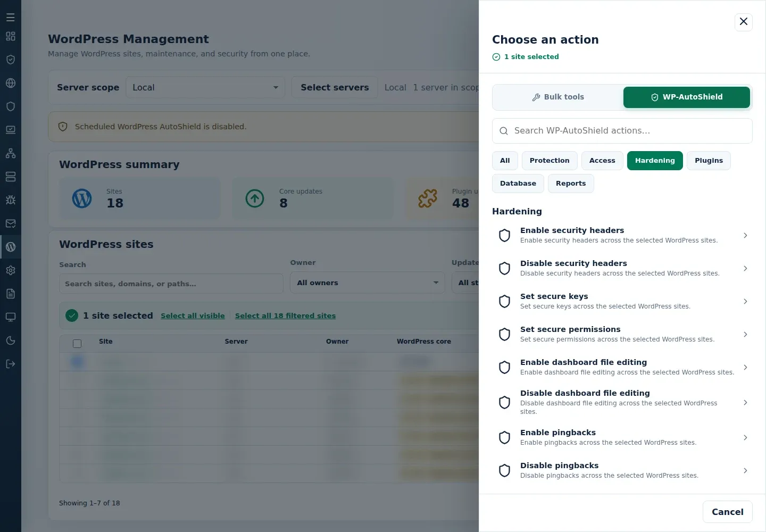Click the Cancel button
The width and height of the screenshot is (766, 532).
click(728, 512)
